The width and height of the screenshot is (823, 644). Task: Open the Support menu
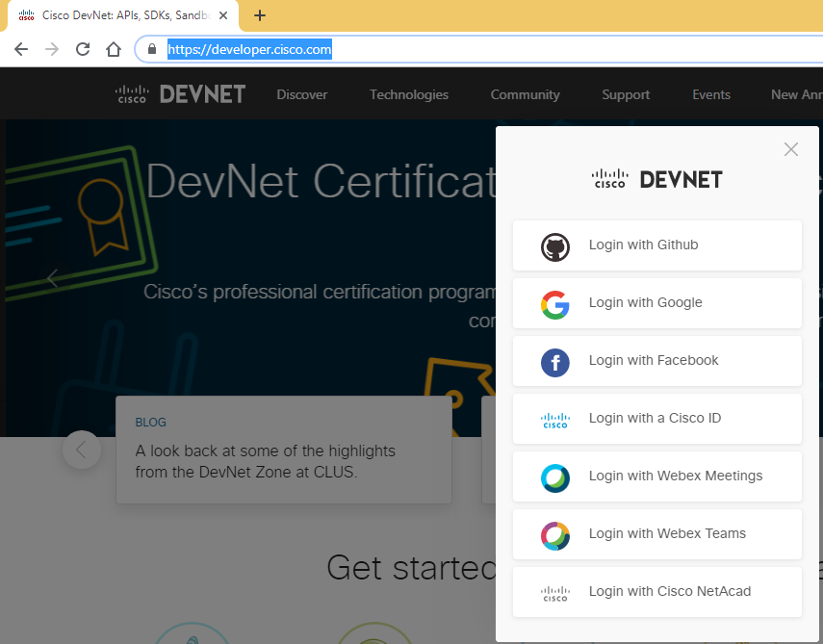(x=626, y=94)
